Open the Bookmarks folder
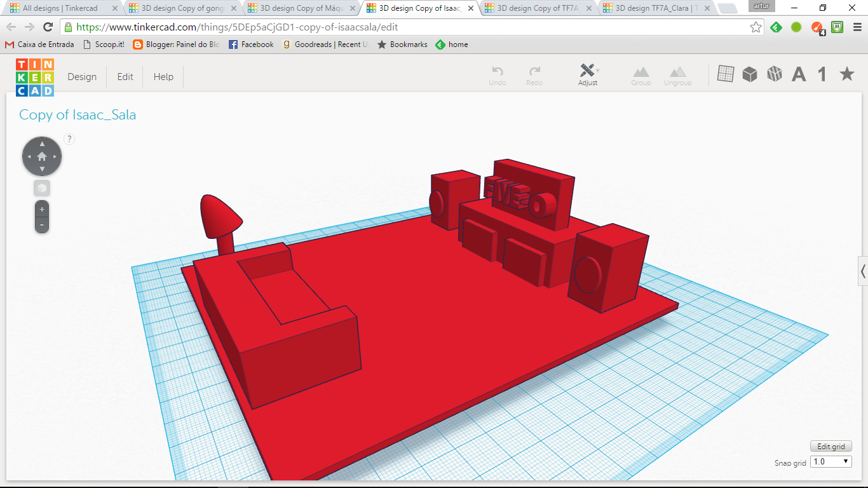Screen dimensions: 868x488 click(x=402, y=44)
